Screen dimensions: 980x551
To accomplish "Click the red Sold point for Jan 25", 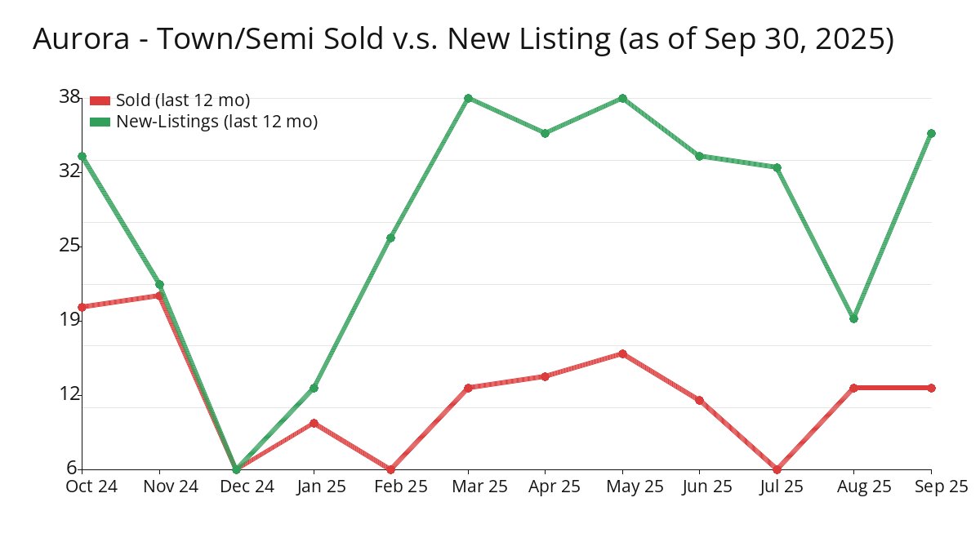I will [314, 423].
